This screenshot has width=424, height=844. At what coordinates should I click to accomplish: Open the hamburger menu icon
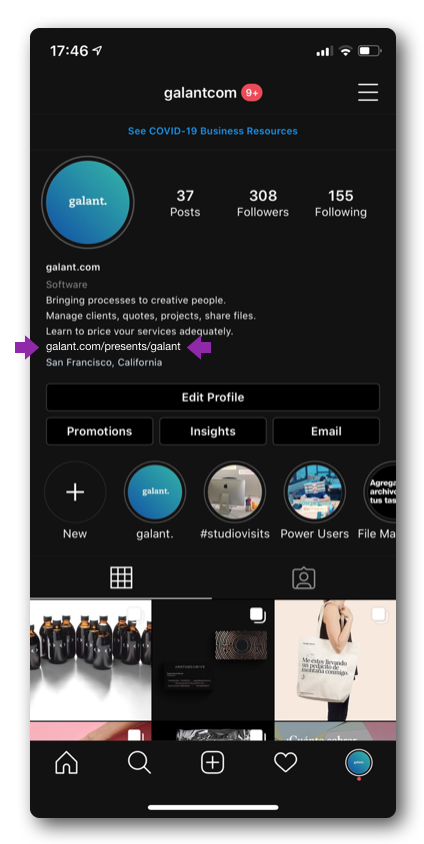368,93
